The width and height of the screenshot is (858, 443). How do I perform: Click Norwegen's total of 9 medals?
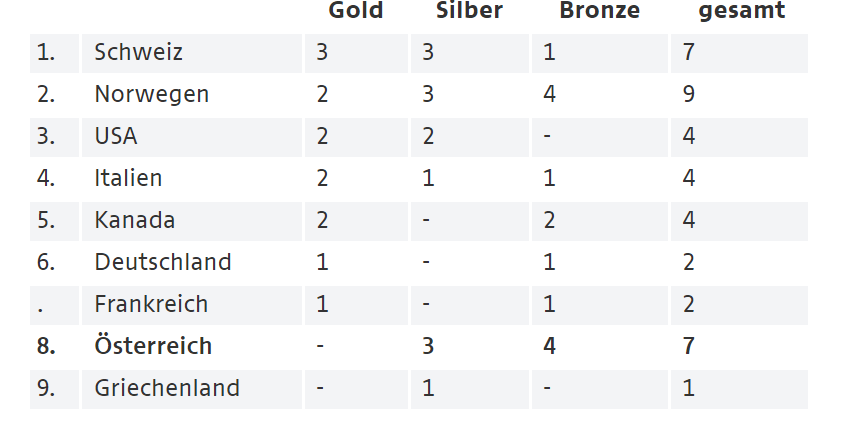coord(688,95)
